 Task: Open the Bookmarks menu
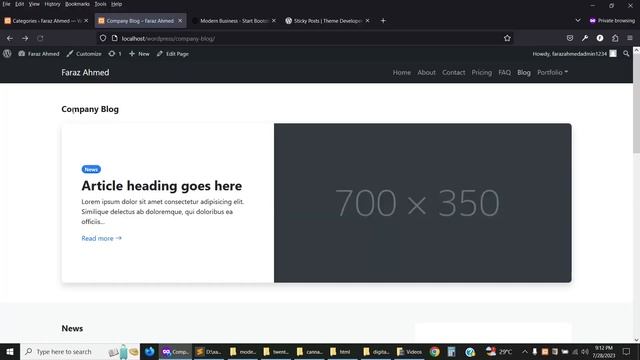(77, 4)
